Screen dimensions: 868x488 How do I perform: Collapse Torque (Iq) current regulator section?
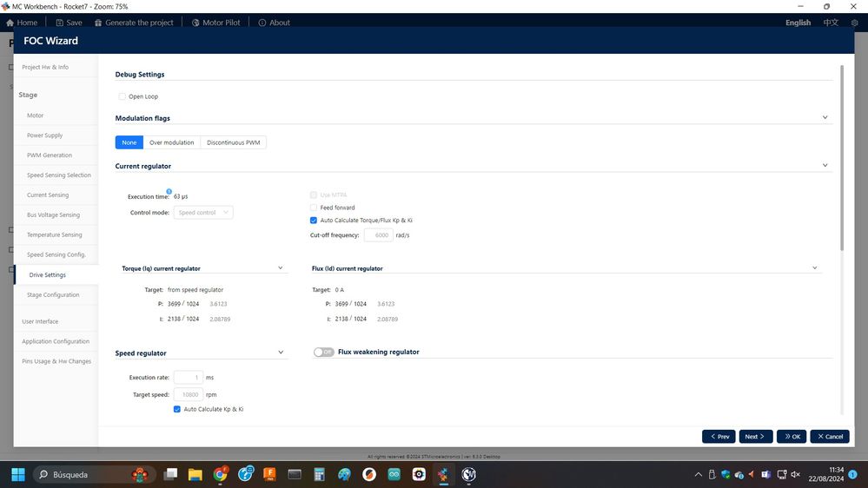coord(280,267)
